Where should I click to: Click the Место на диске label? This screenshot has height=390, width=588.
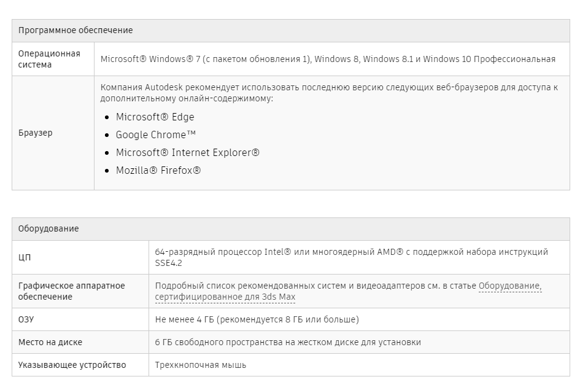coord(50,342)
